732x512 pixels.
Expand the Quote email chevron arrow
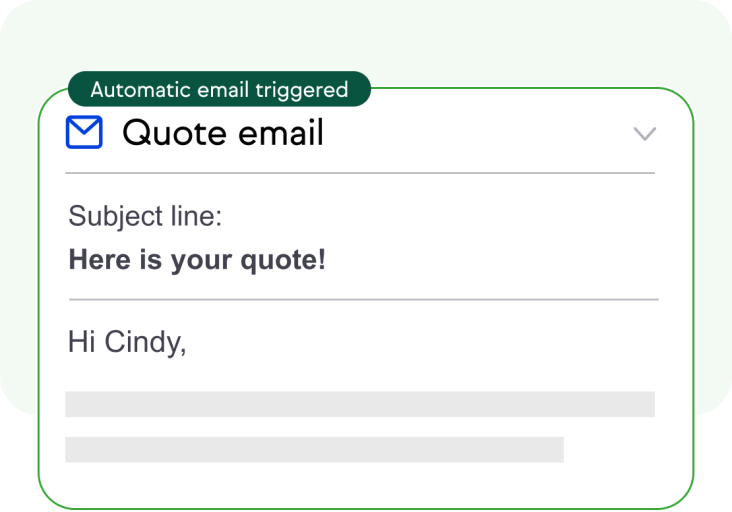[645, 133]
